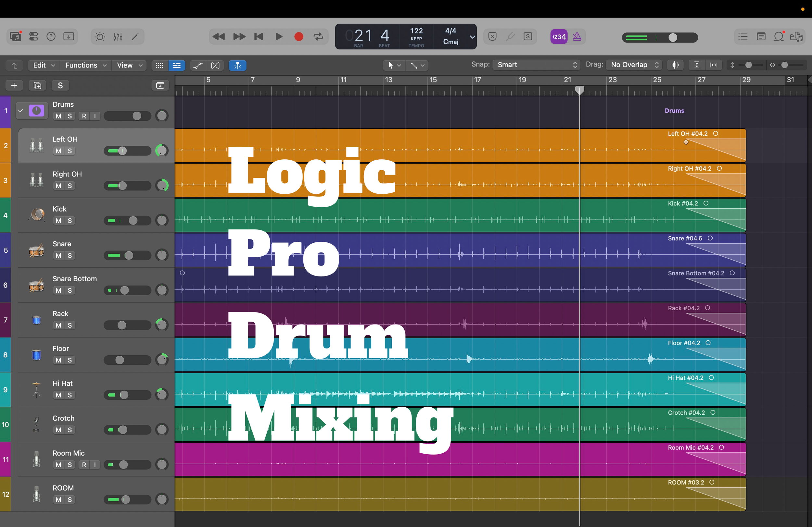Toggle Flex show/hide button

[x=215, y=66]
